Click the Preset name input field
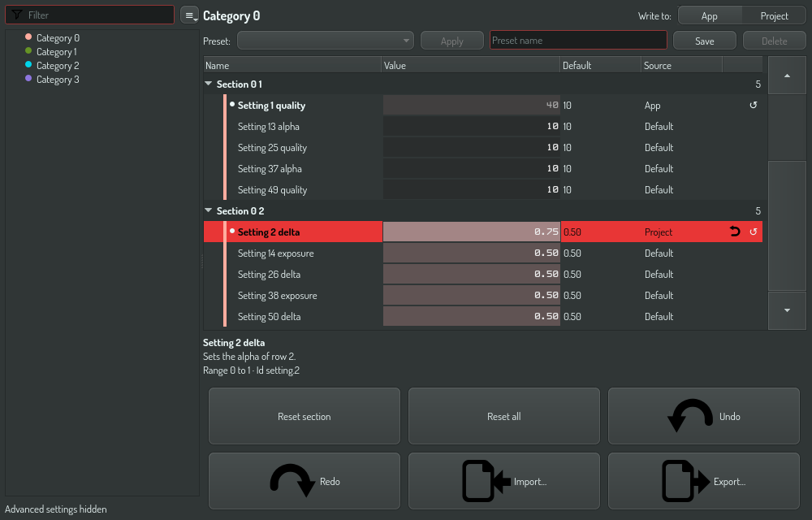Viewport: 812px width, 520px height. pos(578,41)
